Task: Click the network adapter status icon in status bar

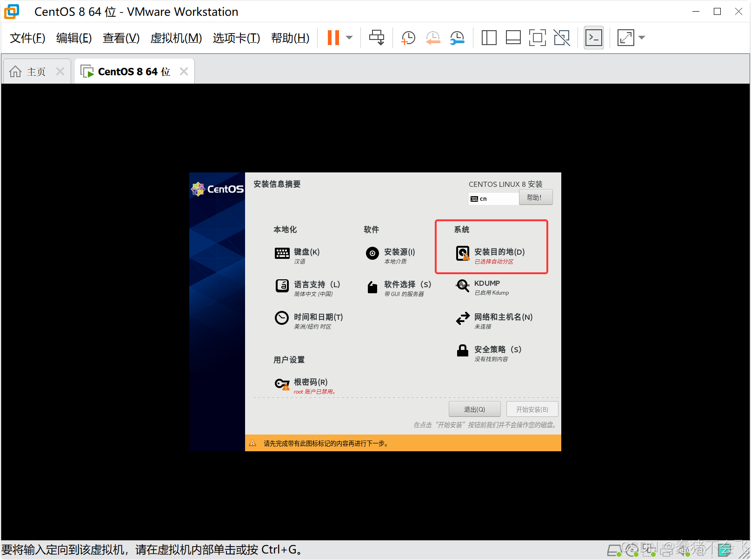Action: point(649,551)
